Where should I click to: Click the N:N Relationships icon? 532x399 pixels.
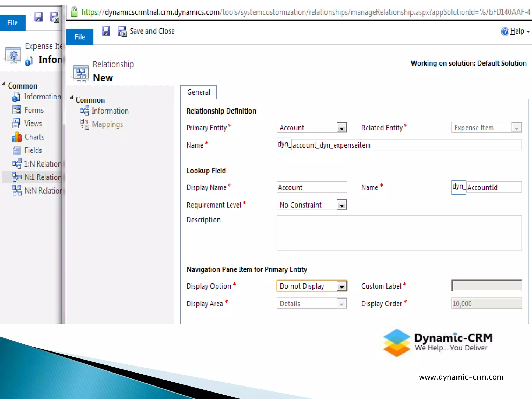17,191
